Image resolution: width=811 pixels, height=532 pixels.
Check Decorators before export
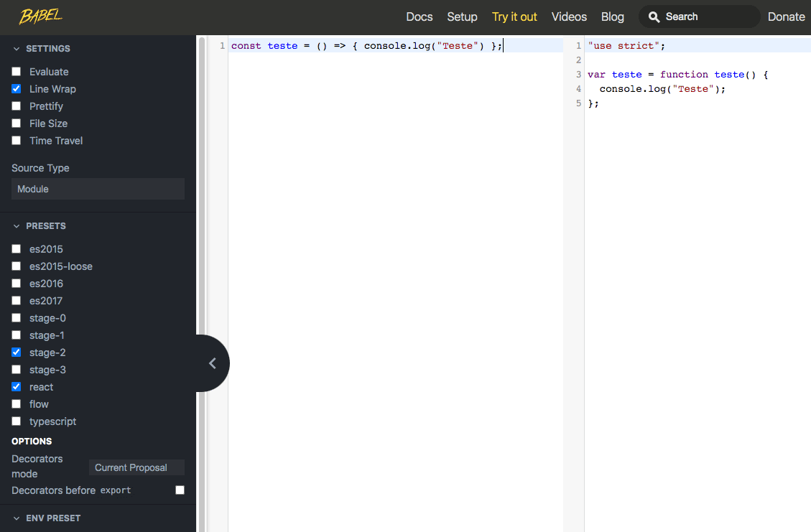(179, 489)
